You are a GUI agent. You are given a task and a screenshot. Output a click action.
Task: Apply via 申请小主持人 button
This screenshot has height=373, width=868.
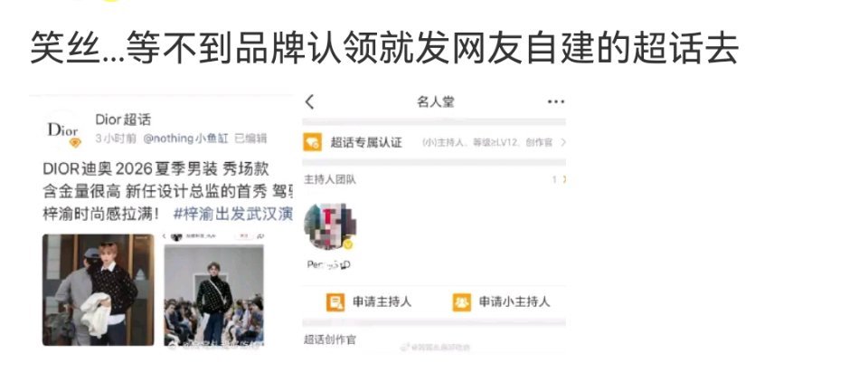point(502,302)
